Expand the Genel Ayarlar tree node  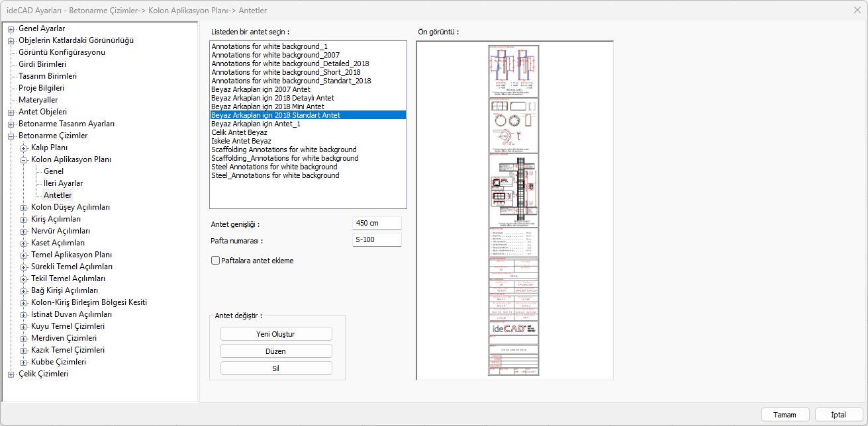tap(11, 28)
